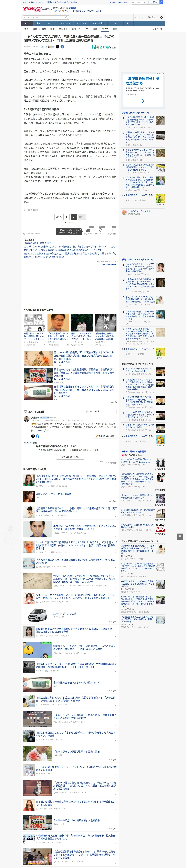Open the 倒産 thumbnail in こんな記事も読まれています
Image resolution: width=186 pixels, height=868 pixels.
point(106,322)
